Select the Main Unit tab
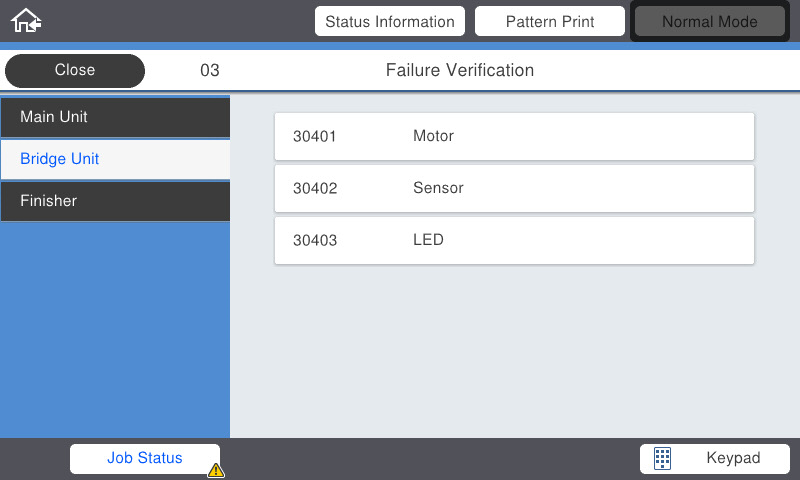Image resolution: width=800 pixels, height=480 pixels. [x=115, y=117]
